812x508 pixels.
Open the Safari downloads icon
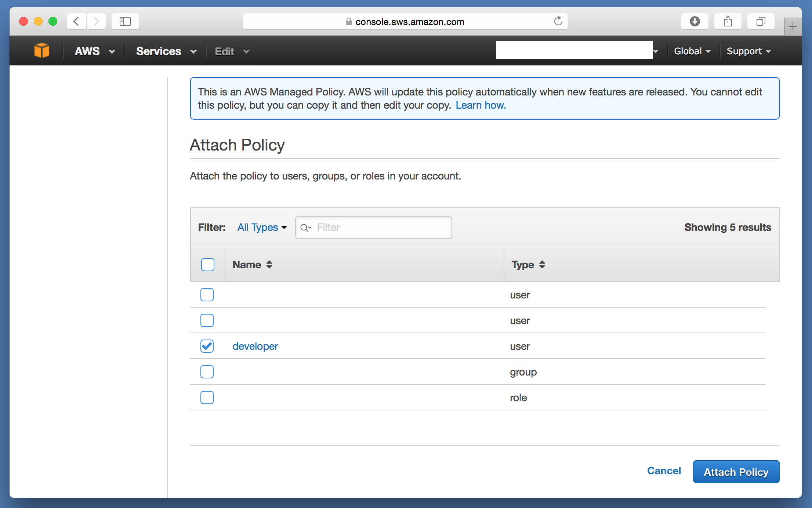coord(694,21)
